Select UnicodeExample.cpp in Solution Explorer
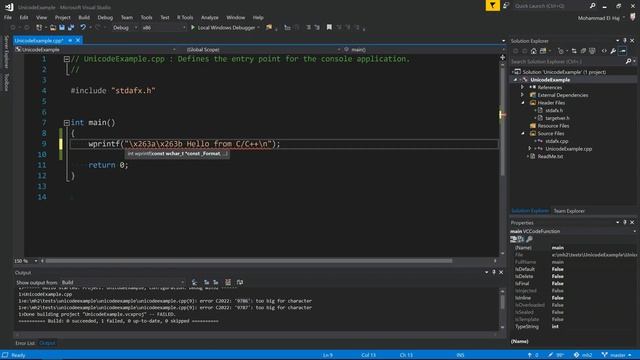The height and width of the screenshot is (360, 640). click(x=568, y=149)
